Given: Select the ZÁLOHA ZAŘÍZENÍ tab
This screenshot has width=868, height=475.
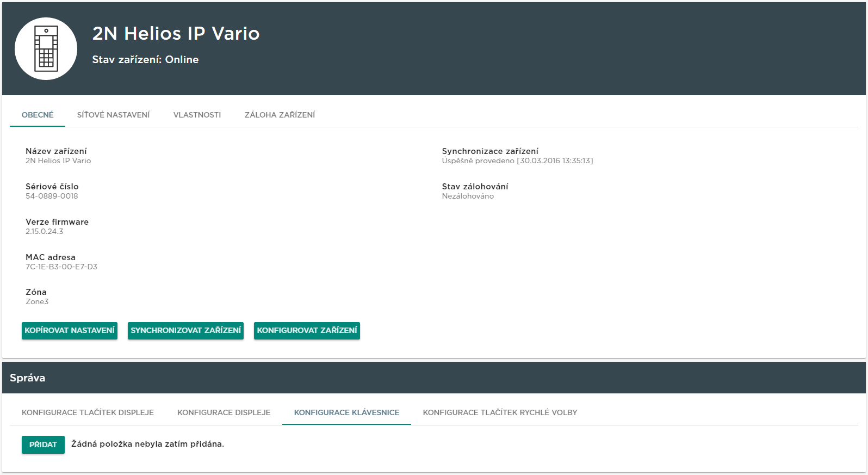Looking at the screenshot, I should pyautogui.click(x=280, y=115).
